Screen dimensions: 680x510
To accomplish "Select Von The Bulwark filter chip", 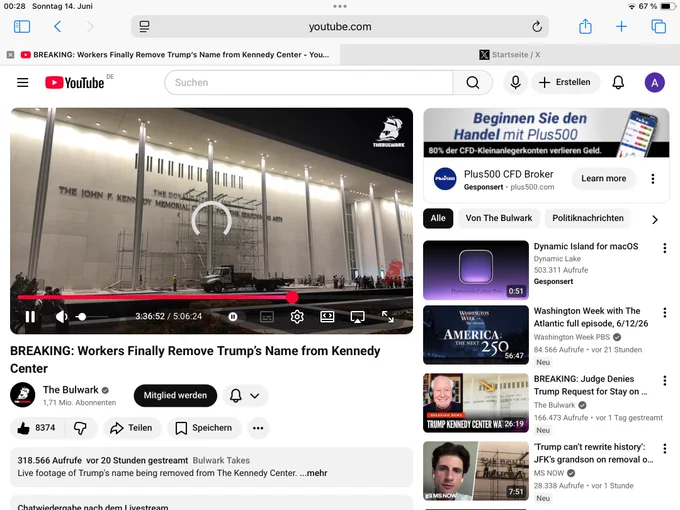I will [x=499, y=218].
